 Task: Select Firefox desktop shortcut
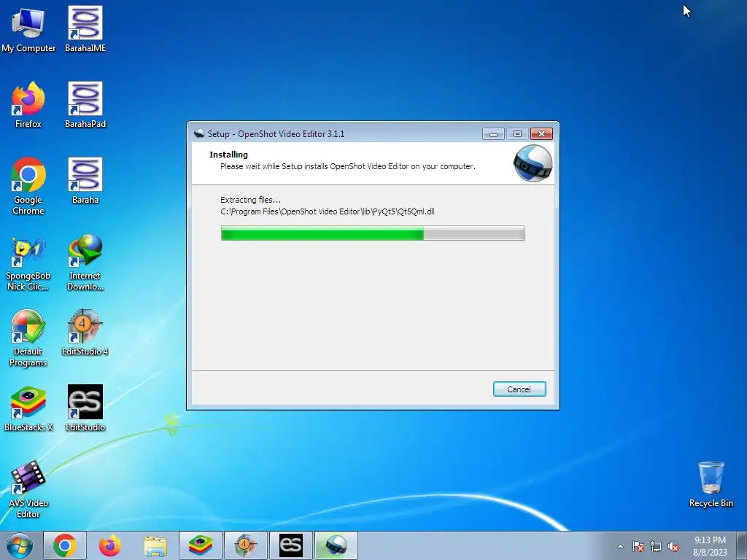pyautogui.click(x=28, y=105)
